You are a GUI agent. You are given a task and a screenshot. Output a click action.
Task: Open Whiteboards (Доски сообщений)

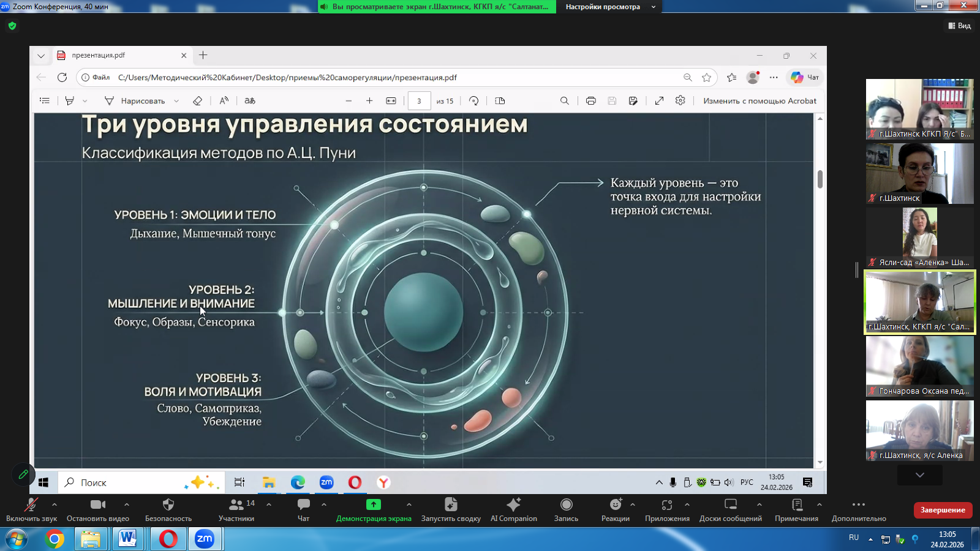click(730, 509)
